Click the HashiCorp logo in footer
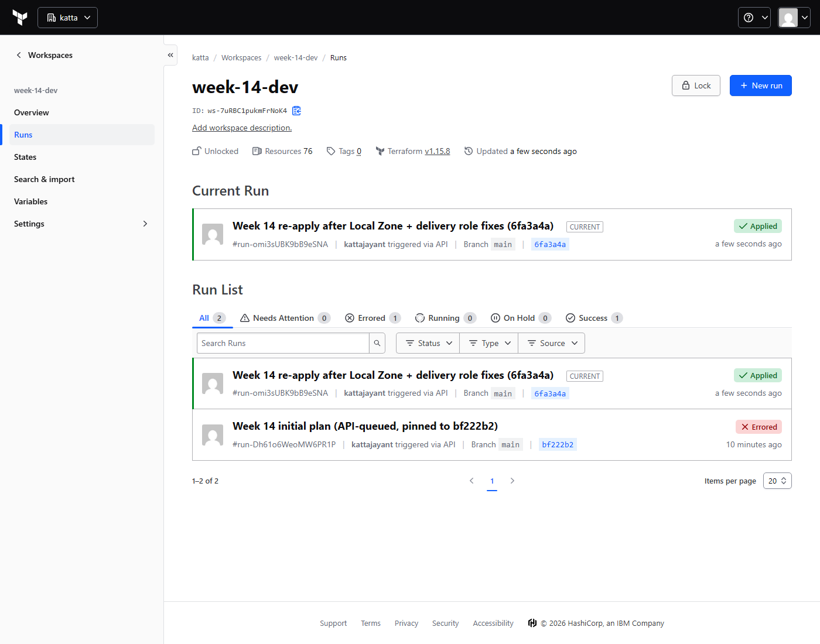This screenshot has width=820, height=644. click(532, 623)
